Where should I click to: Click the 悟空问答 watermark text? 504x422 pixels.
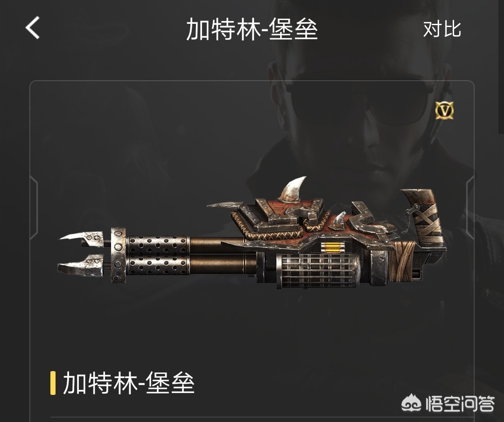click(x=460, y=404)
